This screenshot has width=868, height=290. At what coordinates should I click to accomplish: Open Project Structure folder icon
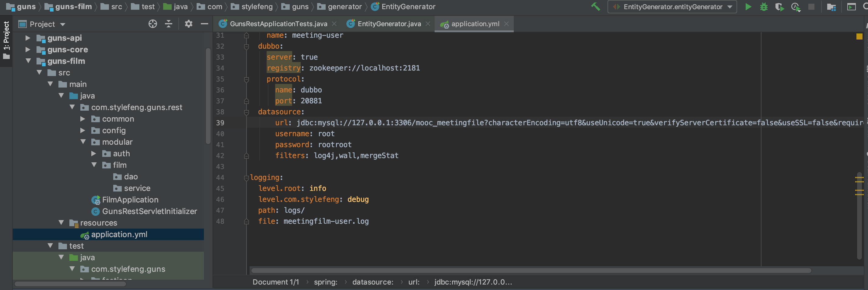pyautogui.click(x=831, y=7)
